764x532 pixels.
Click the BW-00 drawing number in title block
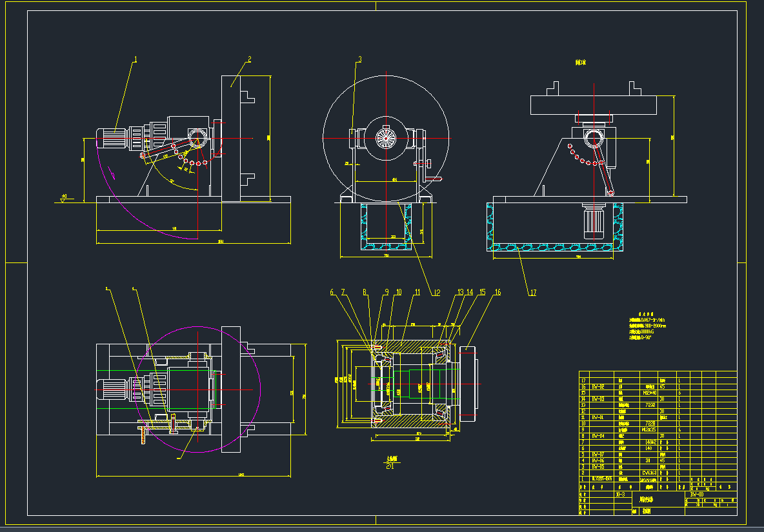[x=697, y=494]
